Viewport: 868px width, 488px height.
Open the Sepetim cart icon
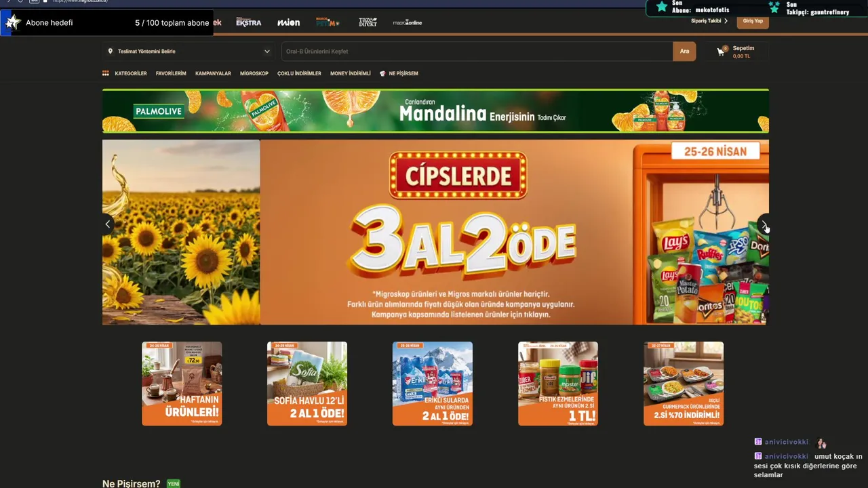[722, 51]
